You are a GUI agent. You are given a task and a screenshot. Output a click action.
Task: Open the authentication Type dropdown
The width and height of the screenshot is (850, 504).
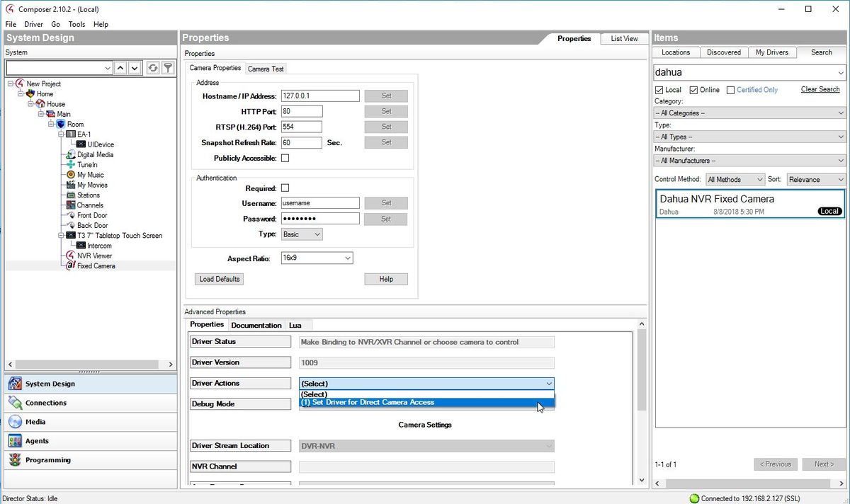tap(302, 234)
